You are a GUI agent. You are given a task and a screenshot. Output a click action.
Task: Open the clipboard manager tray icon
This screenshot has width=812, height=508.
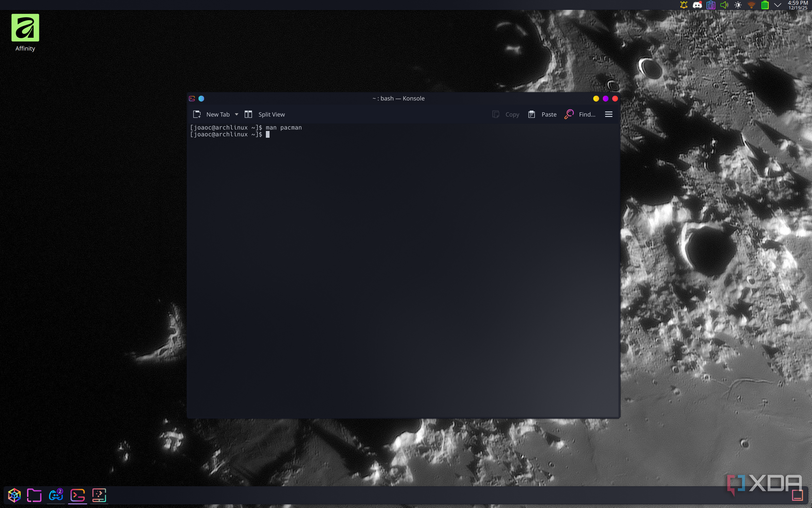[711, 5]
